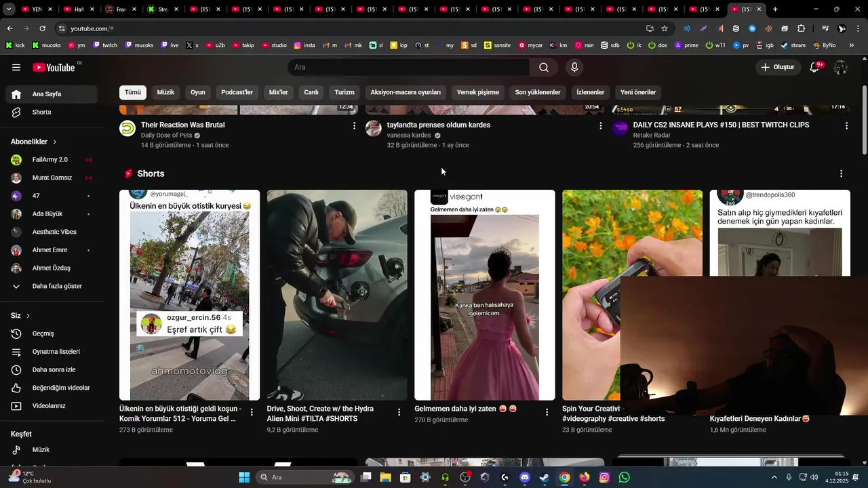Screen dimensions: 868x488
Task: Open Steam from the taskbar
Action: pos(545,477)
